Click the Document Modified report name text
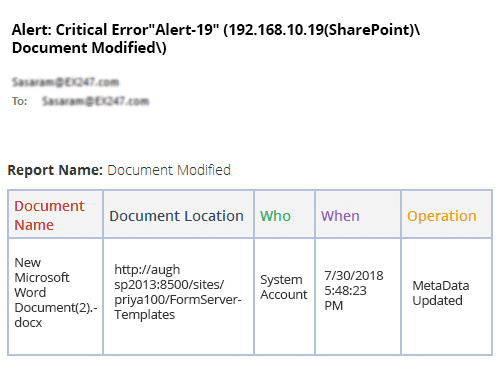 pyautogui.click(x=169, y=170)
